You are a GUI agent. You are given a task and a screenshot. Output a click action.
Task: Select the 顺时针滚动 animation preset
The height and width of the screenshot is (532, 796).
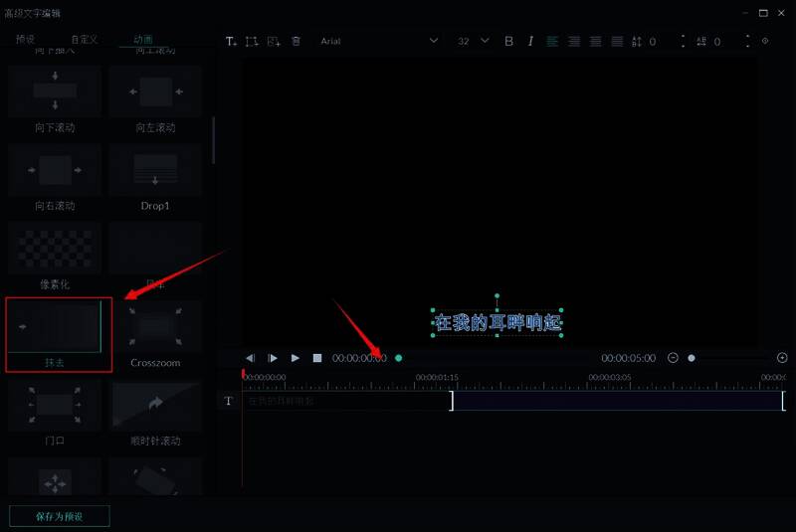[155, 414]
